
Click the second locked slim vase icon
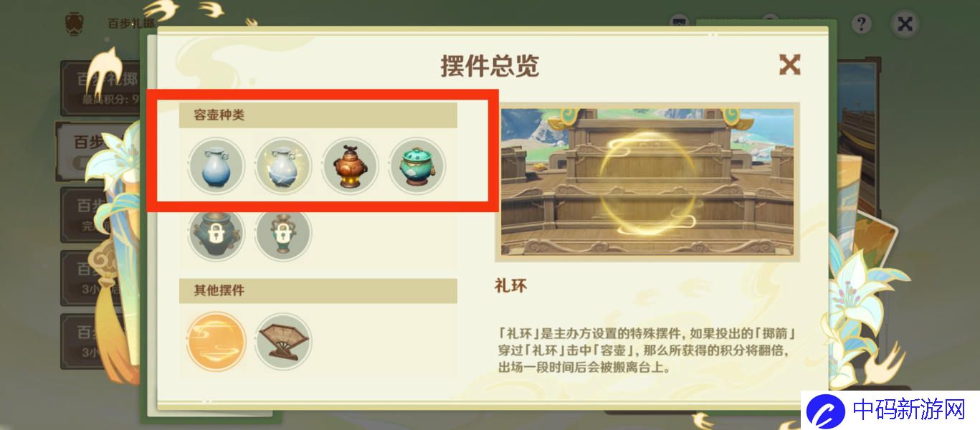[x=283, y=234]
